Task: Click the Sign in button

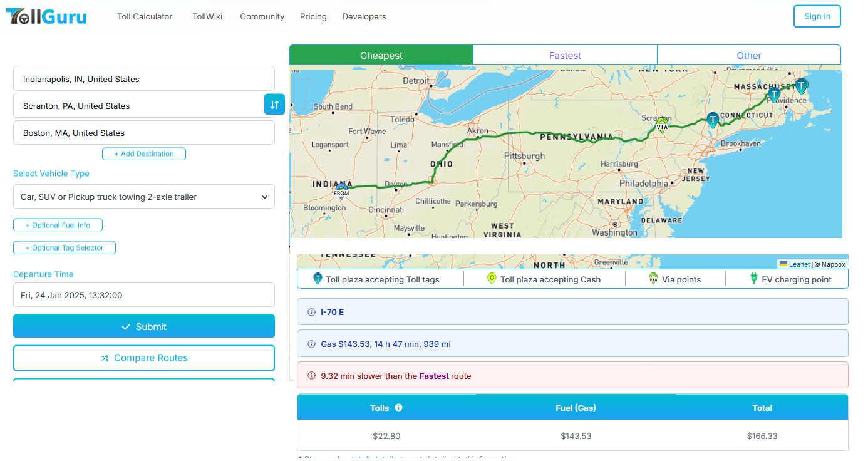Action: pos(817,16)
